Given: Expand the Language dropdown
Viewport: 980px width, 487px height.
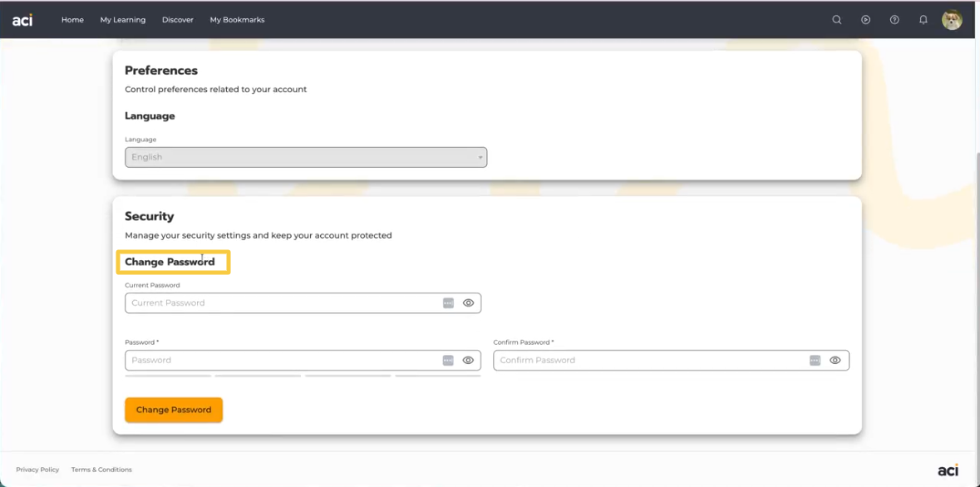Looking at the screenshot, I should click(x=306, y=157).
